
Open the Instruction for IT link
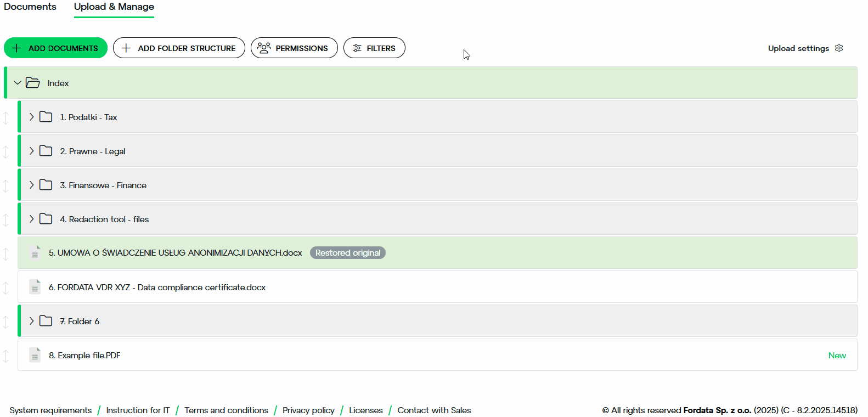138,410
